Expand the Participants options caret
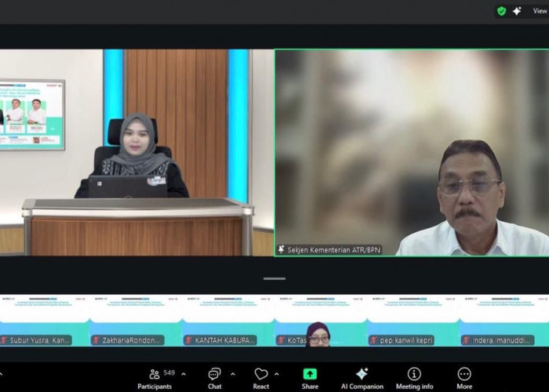The width and height of the screenshot is (549, 392). tap(184, 374)
